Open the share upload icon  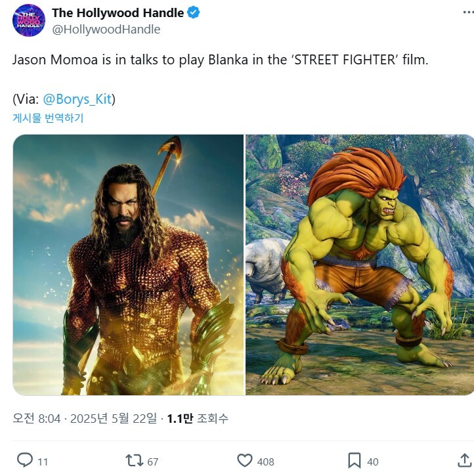[465, 460]
